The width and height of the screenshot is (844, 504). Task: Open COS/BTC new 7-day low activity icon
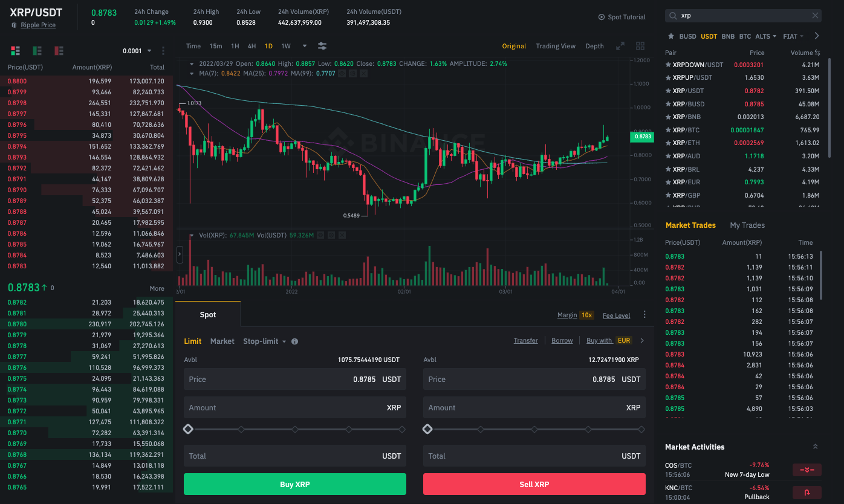pyautogui.click(x=807, y=470)
